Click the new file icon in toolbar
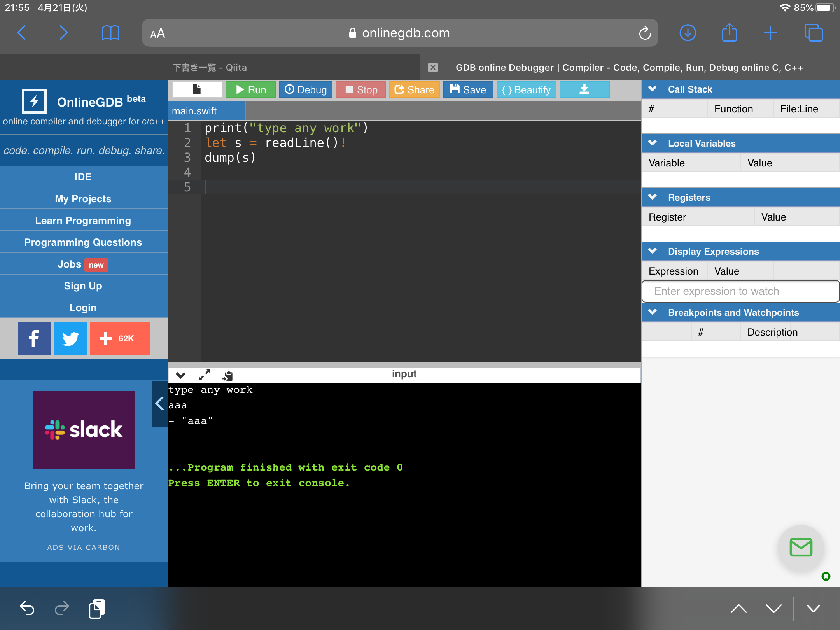The image size is (840, 630). pos(197,89)
